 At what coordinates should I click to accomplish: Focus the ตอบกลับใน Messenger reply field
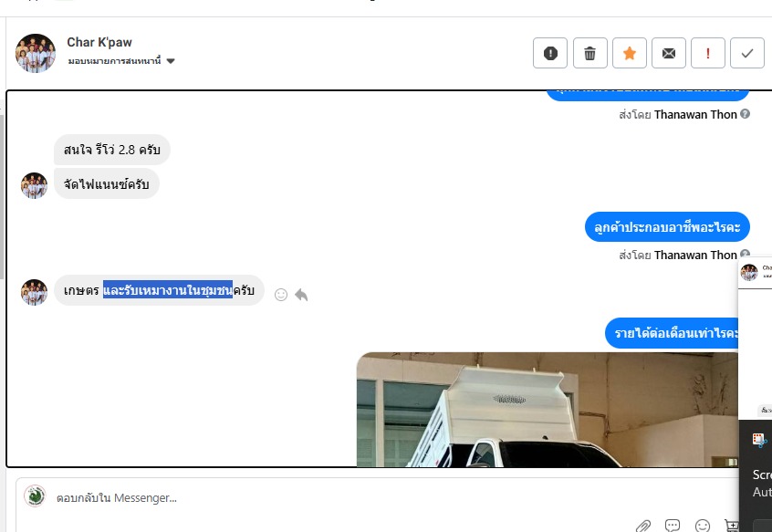pos(374,497)
